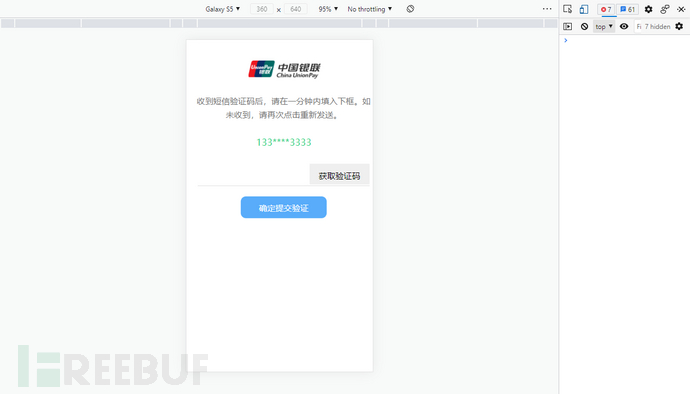Click the device width field showing 360
The image size is (690, 394).
261,9
